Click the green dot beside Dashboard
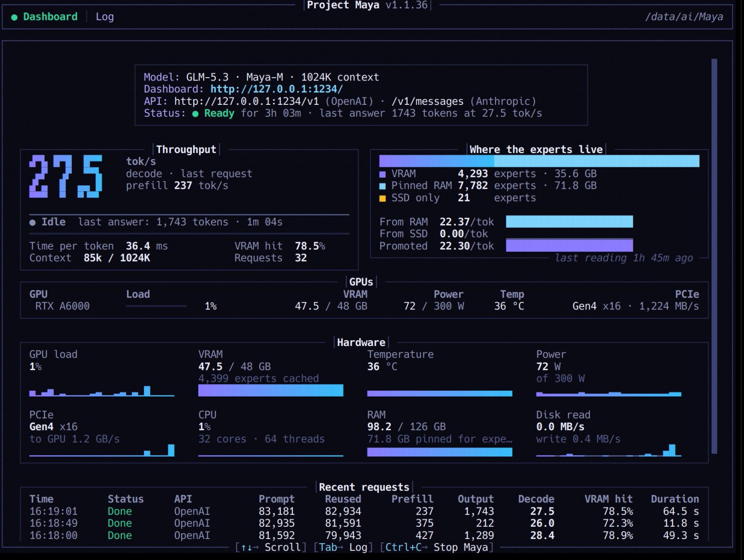The width and height of the screenshot is (744, 560). (14, 17)
